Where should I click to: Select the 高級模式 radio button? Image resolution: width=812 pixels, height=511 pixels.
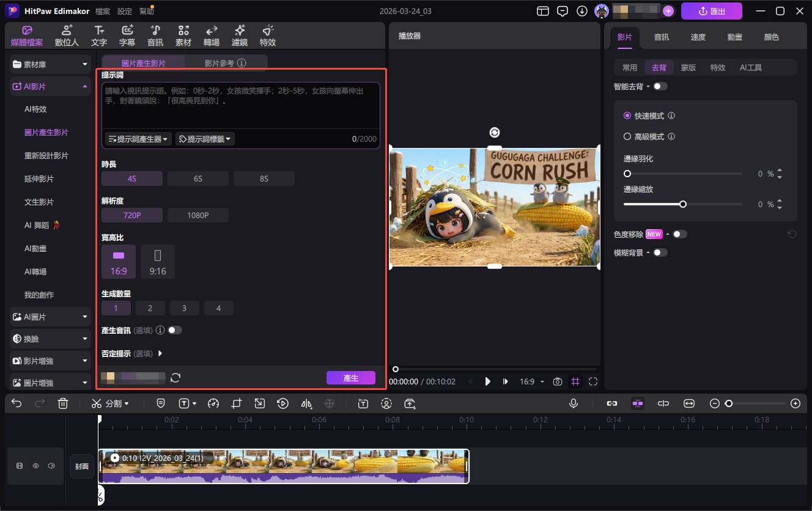[627, 137]
